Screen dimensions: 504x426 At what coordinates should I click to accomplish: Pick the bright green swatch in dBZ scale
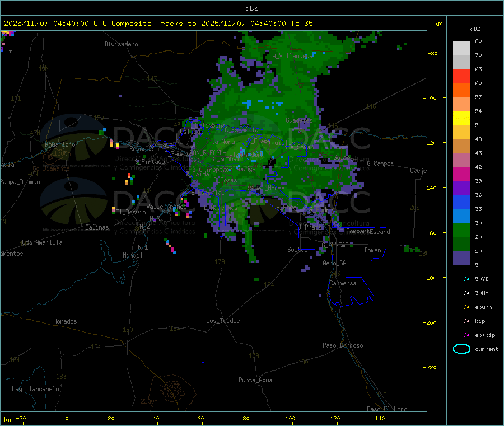click(x=461, y=230)
